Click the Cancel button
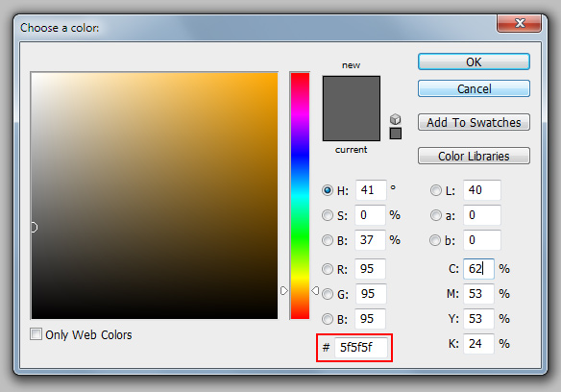 pos(474,88)
